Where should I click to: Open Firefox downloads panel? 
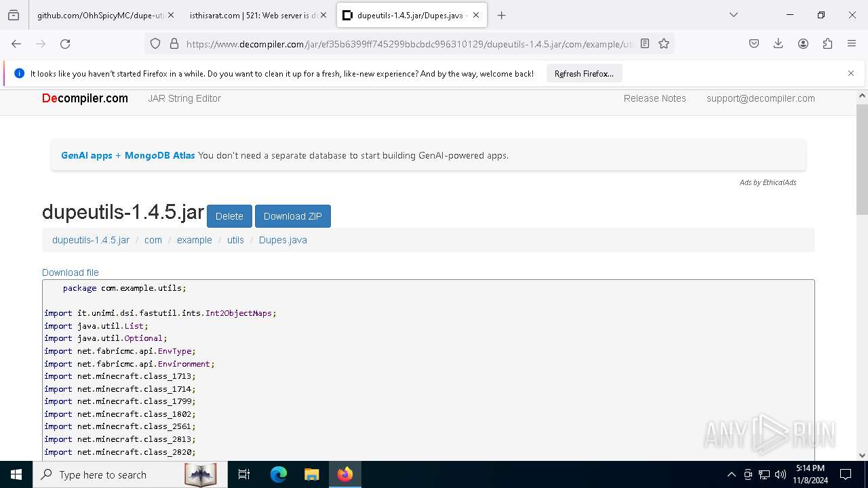pos(778,43)
